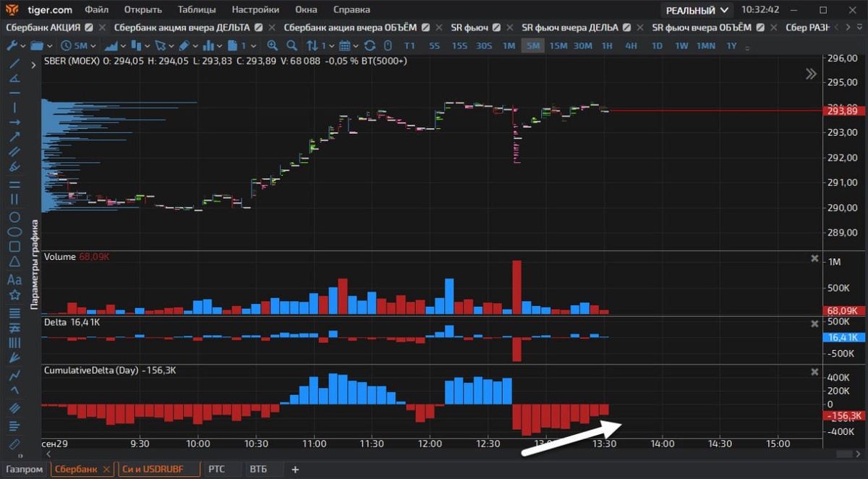
Task: Select the rectangle shape tool
Action: click(14, 247)
